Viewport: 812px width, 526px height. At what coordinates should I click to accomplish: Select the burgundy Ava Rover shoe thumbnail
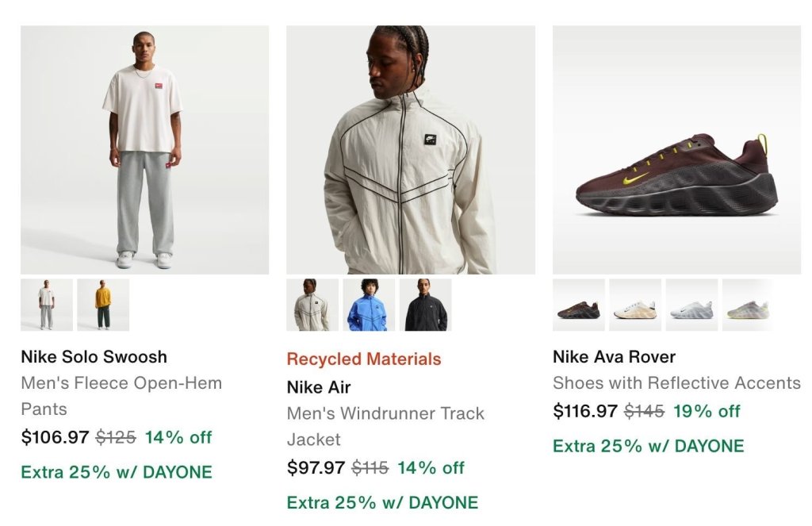[578, 305]
